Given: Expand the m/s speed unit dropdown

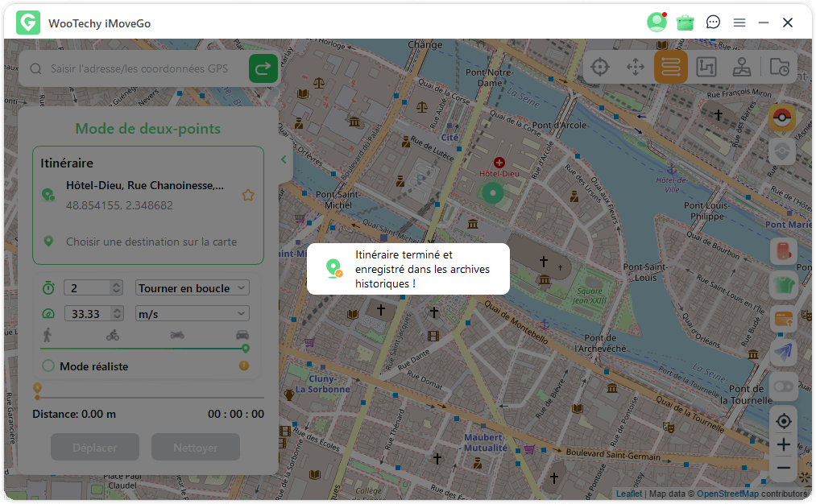Looking at the screenshot, I should (x=193, y=314).
